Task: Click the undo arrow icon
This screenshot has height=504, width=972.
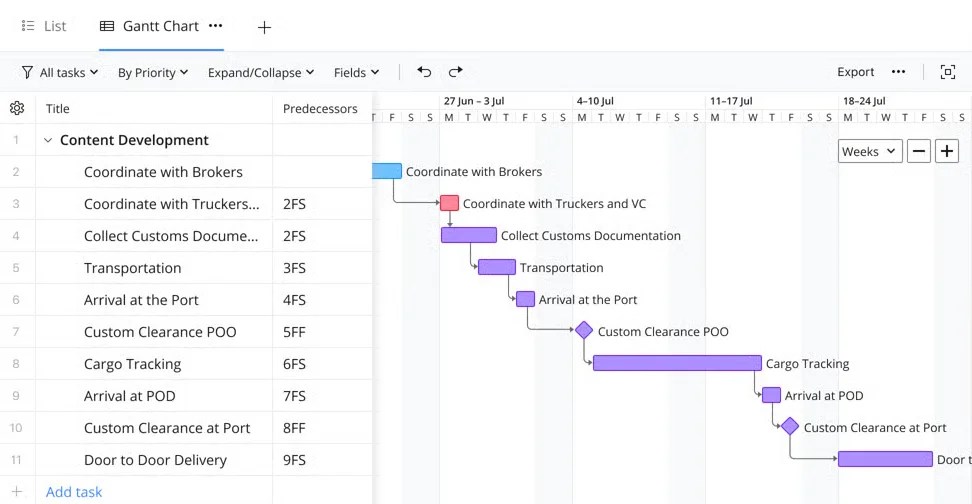Action: [x=424, y=72]
